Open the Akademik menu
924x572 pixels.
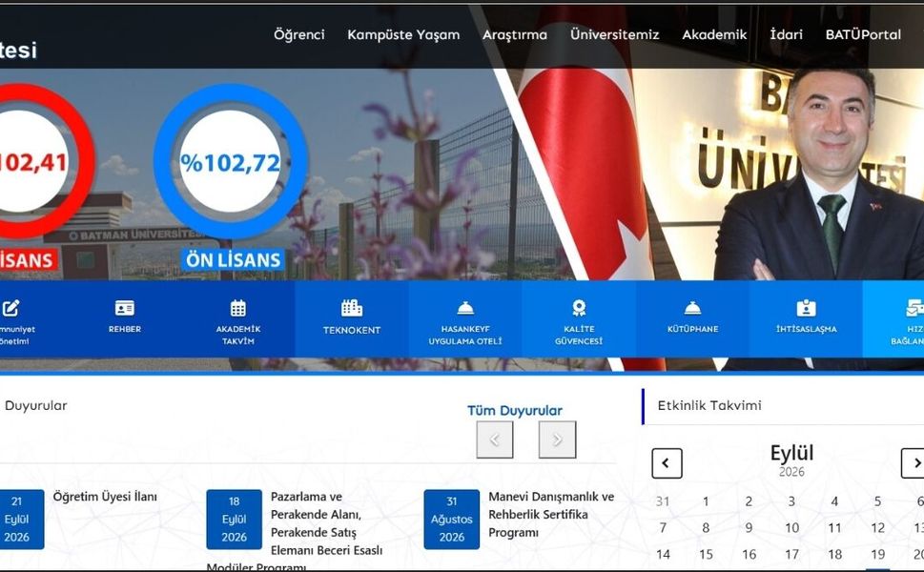pos(714,34)
